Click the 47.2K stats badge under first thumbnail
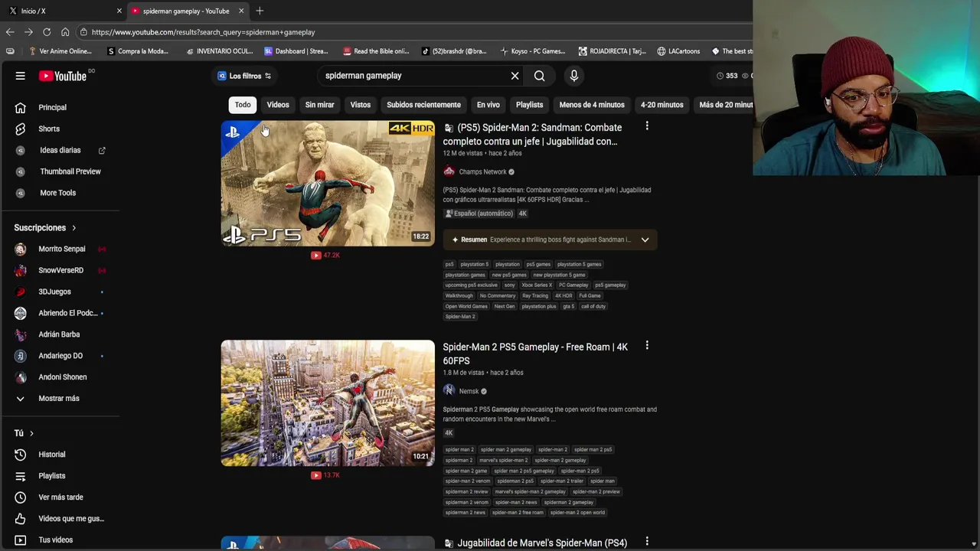Image resolution: width=980 pixels, height=551 pixels. coord(325,255)
